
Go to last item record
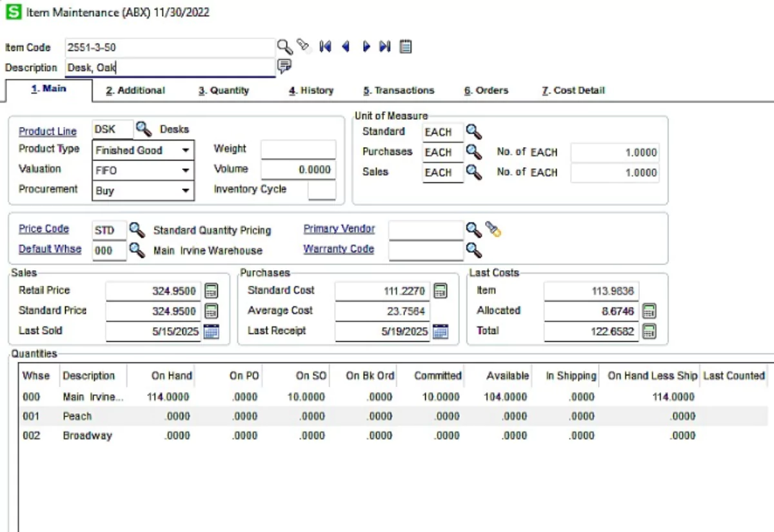pos(385,46)
